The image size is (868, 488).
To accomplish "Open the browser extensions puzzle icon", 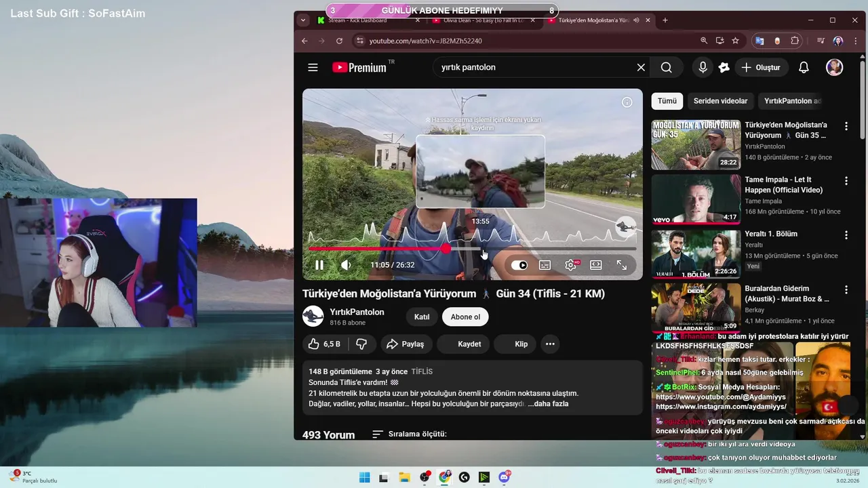I will 795,41.
